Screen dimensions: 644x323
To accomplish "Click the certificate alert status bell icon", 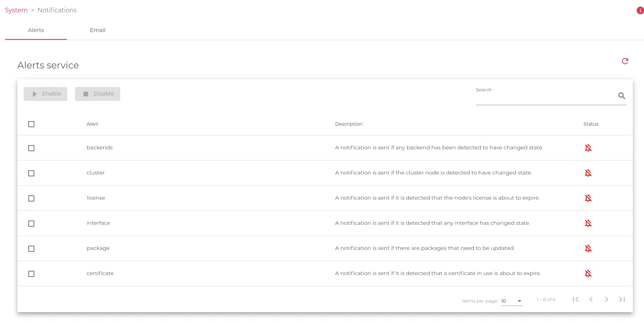I will click(x=588, y=273).
